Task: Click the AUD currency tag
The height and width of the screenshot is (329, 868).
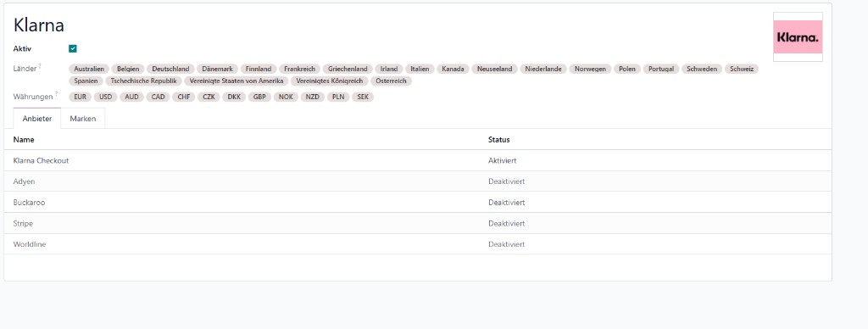Action: pyautogui.click(x=131, y=97)
